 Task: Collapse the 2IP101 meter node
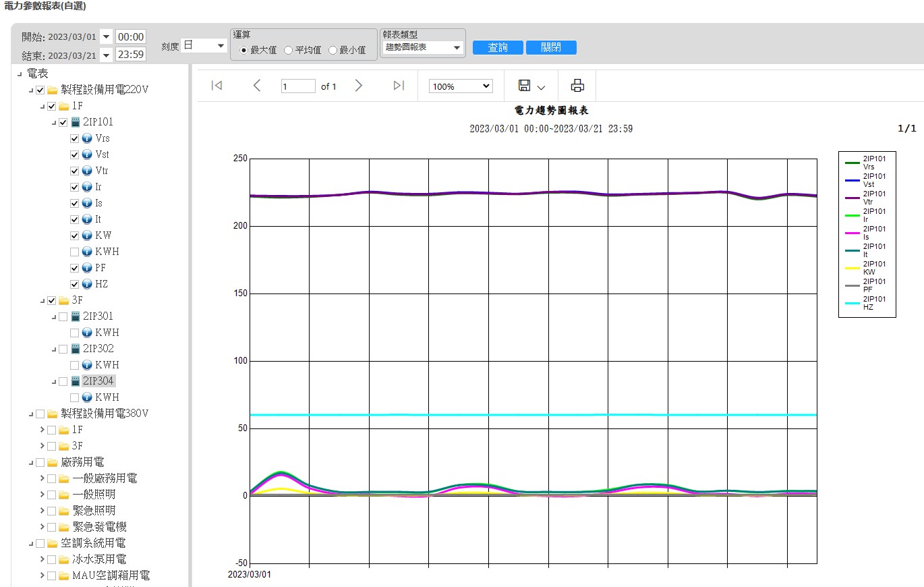[53, 123]
